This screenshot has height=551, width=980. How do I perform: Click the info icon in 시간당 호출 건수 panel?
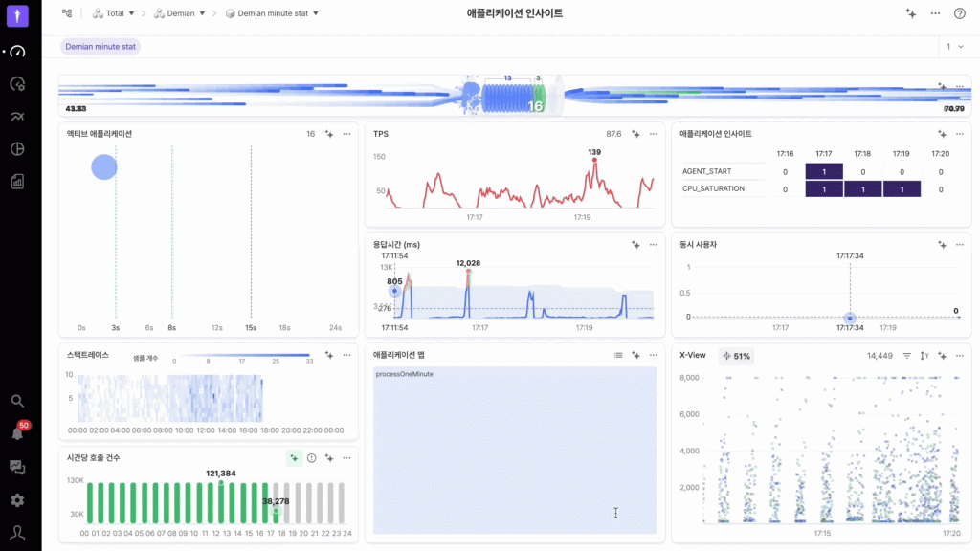coord(311,458)
